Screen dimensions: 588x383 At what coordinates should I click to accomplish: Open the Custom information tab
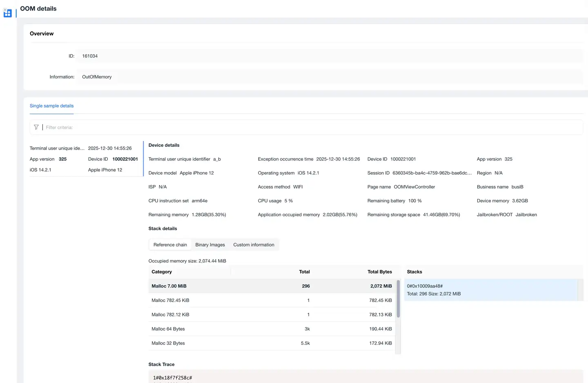tap(254, 245)
